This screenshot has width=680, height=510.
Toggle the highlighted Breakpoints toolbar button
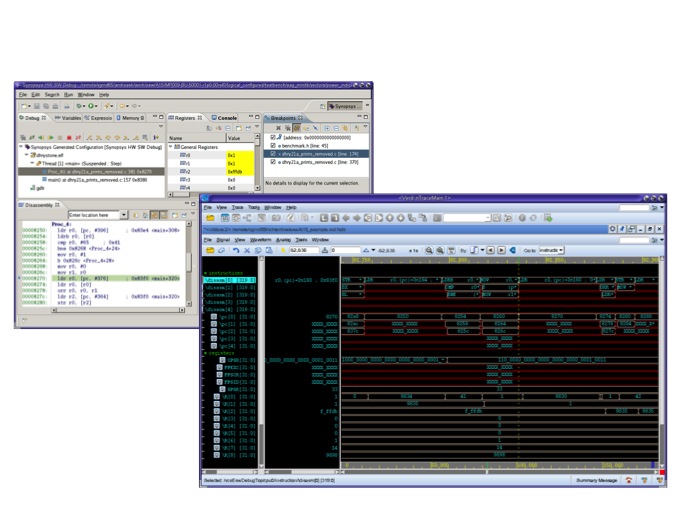297,128
